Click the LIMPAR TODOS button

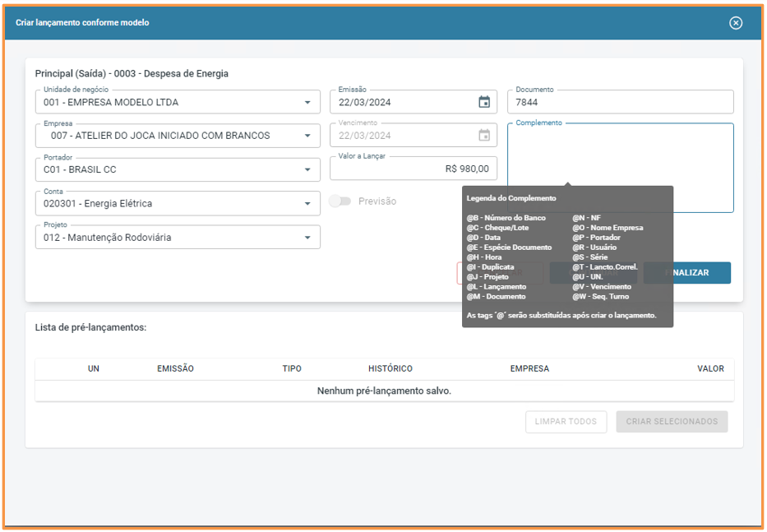click(566, 421)
